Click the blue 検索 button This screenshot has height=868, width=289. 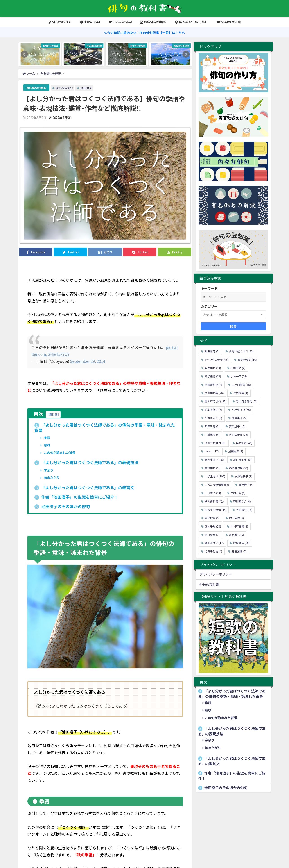pyautogui.click(x=233, y=327)
